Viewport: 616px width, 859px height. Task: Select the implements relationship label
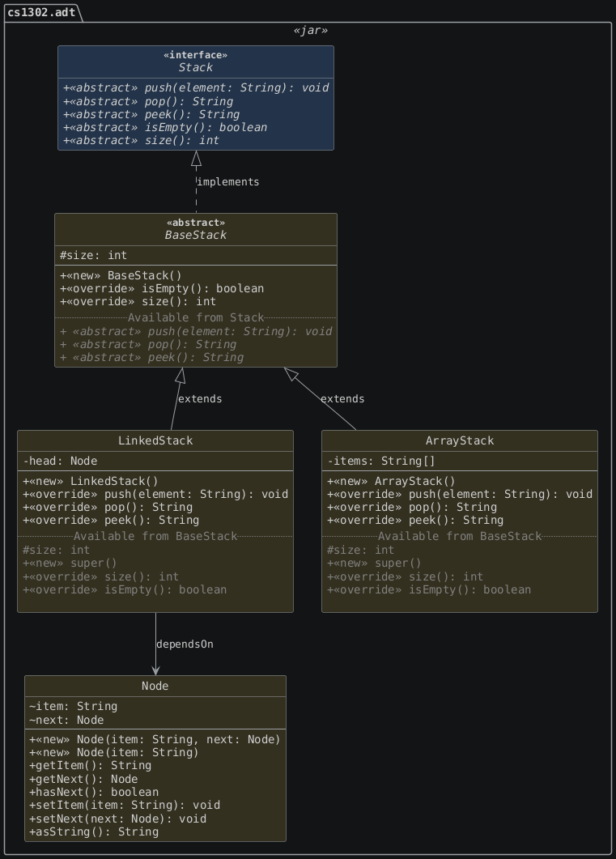[x=227, y=182]
